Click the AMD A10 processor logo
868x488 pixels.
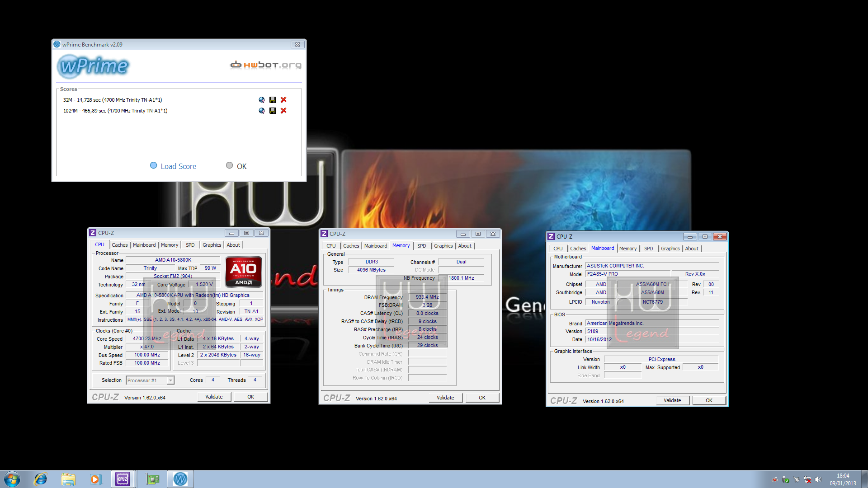tap(244, 272)
